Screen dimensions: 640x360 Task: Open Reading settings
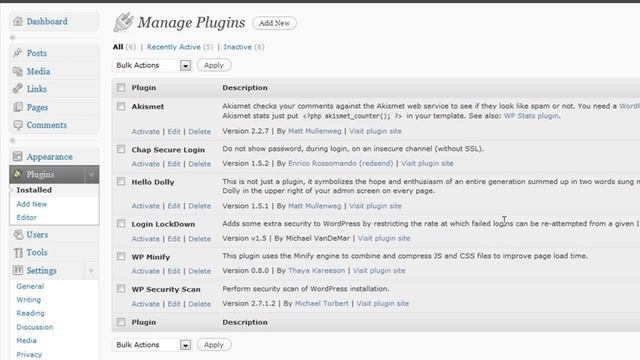[30, 313]
